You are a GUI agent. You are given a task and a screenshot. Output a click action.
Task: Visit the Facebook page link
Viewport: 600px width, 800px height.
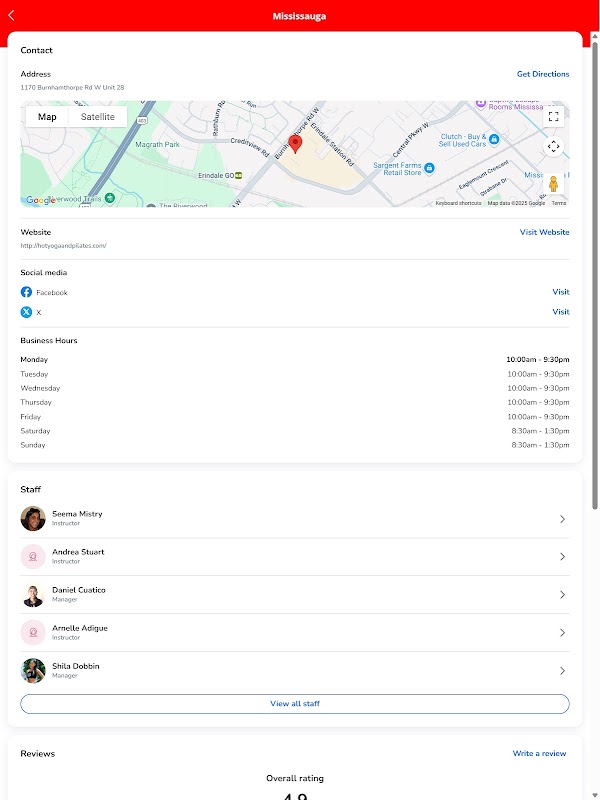561,292
